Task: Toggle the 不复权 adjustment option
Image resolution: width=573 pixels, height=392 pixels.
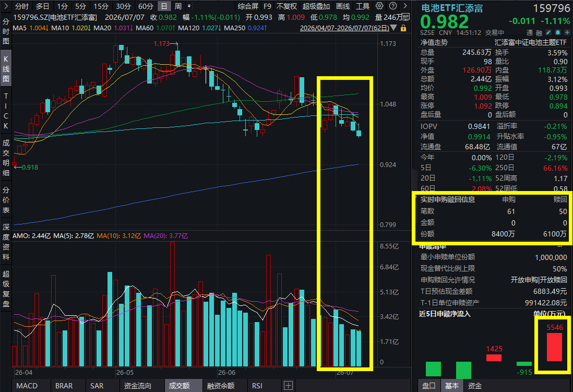Action: (286, 6)
